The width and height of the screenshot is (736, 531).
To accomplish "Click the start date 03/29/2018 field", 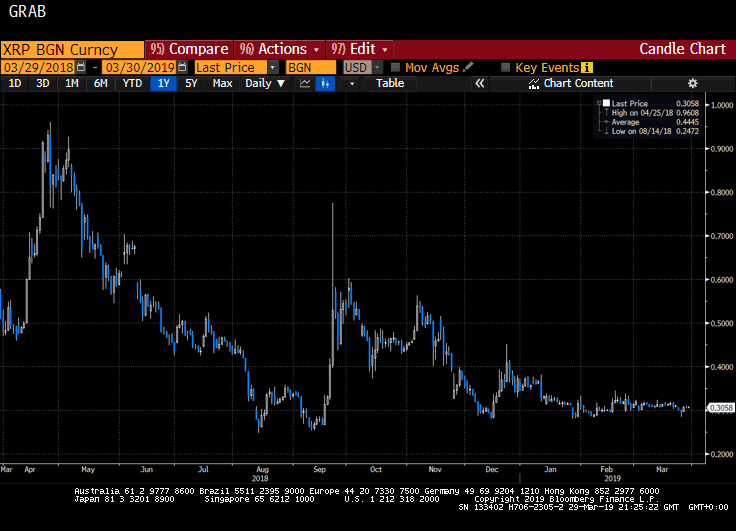I will point(38,68).
